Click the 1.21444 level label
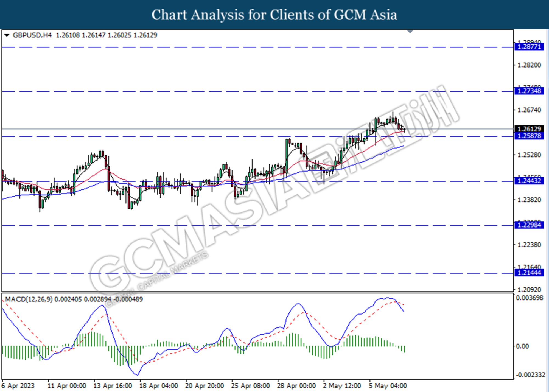Image resolution: width=549 pixels, height=392 pixels. (529, 273)
